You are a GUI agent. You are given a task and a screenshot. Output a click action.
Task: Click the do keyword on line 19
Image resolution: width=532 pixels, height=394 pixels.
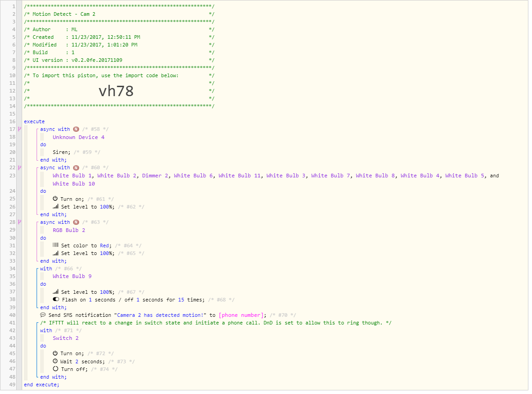click(x=43, y=145)
